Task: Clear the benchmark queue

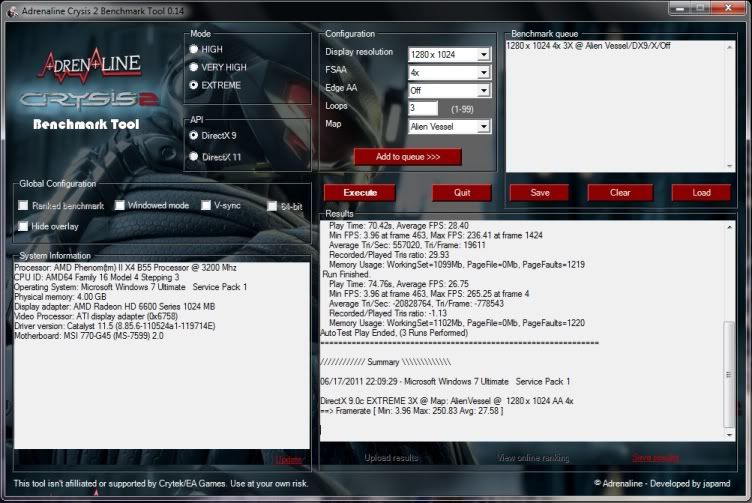Action: pyautogui.click(x=620, y=193)
